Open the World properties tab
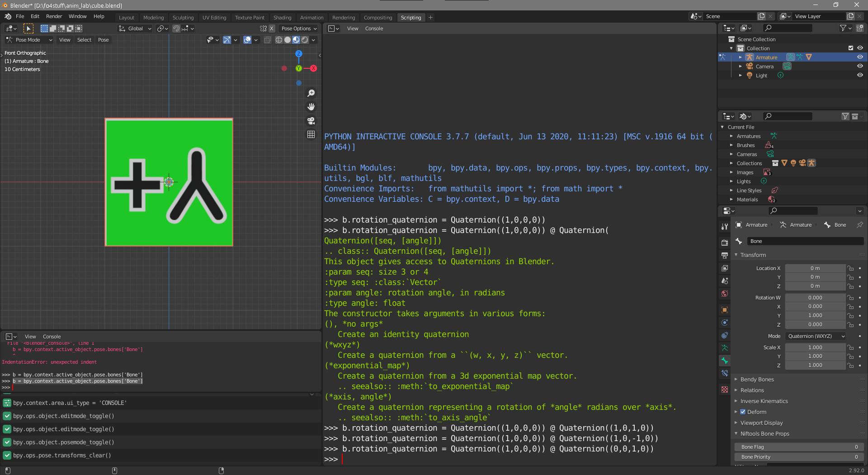Image resolution: width=868 pixels, height=475 pixels. point(725,294)
